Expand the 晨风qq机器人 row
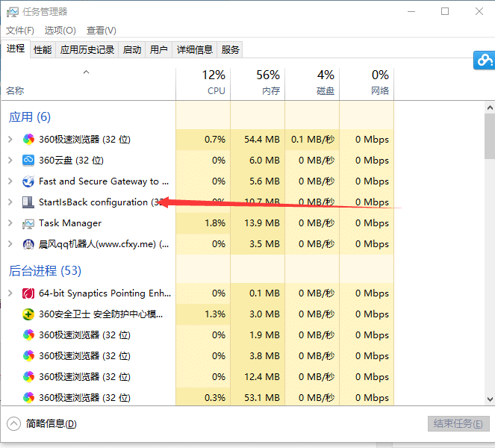The width and height of the screenshot is (495, 448). [10, 244]
